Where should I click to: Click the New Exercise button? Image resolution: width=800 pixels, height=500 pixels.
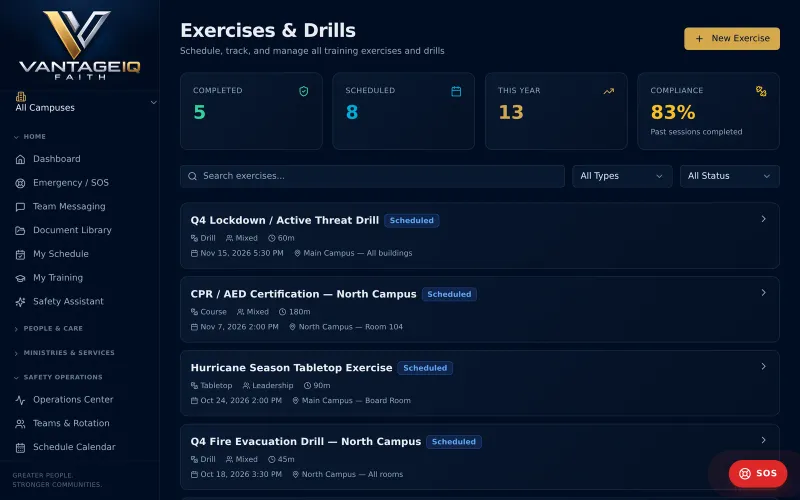coord(732,39)
